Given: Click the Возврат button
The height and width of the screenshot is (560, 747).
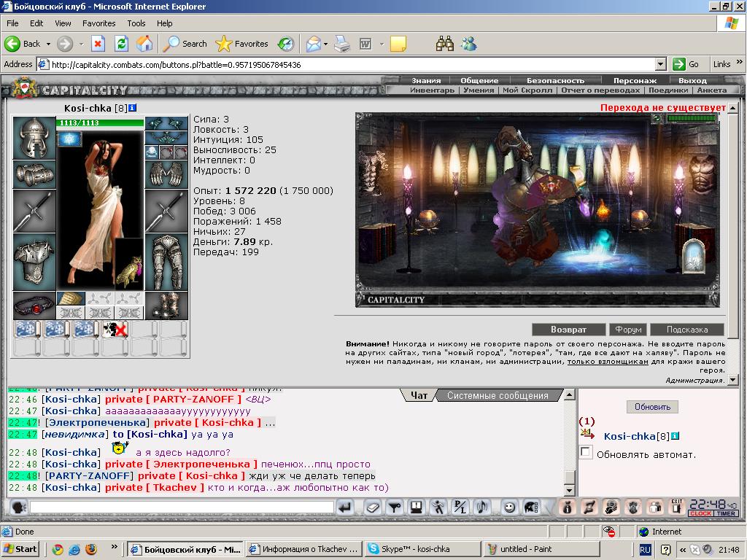Looking at the screenshot, I should coord(568,330).
